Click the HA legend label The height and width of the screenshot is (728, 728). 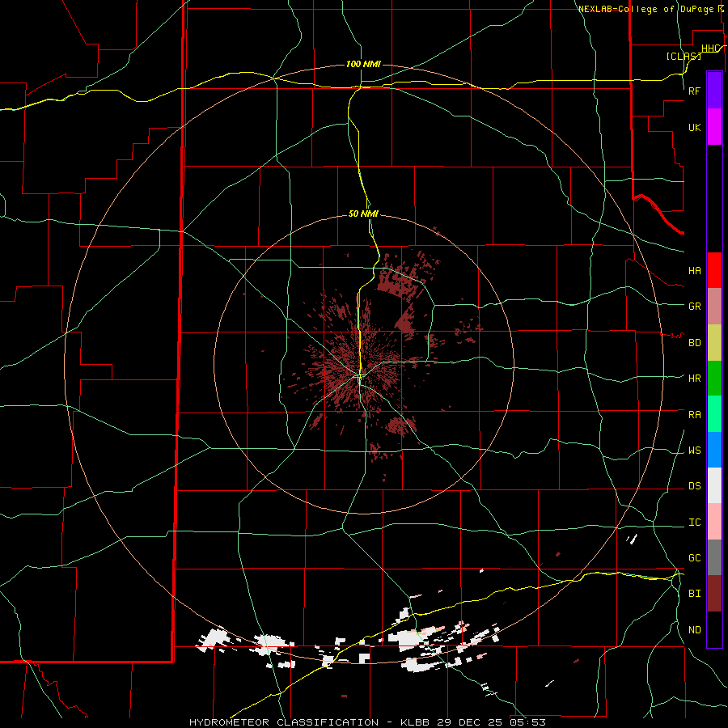694,270
